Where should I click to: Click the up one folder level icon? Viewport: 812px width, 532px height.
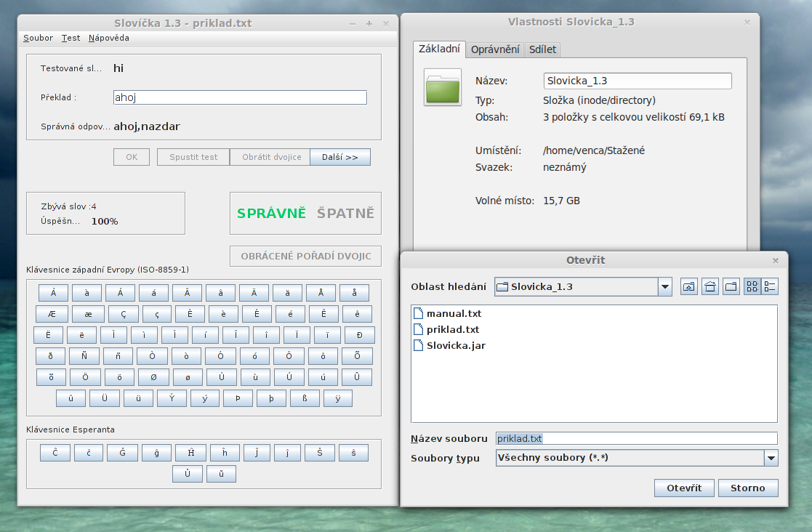click(688, 286)
